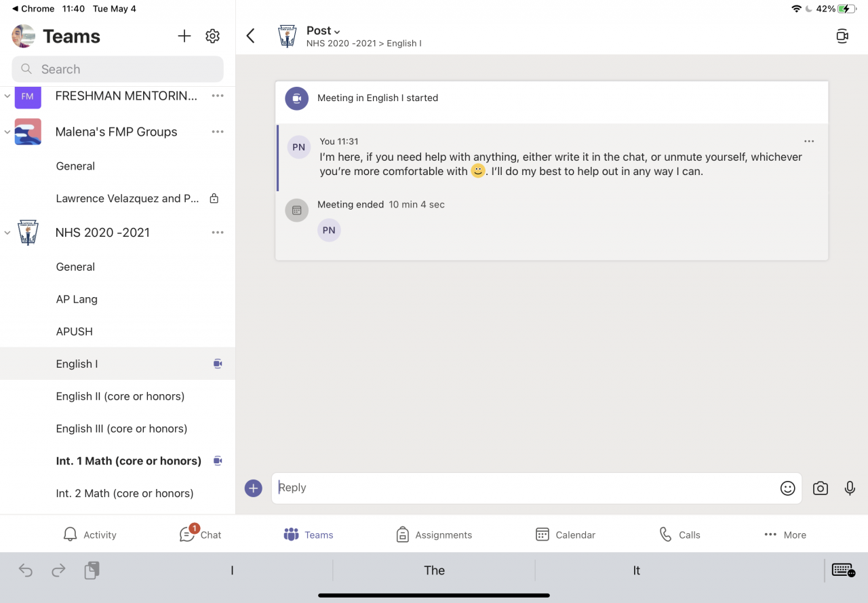Click the Reply text box
The height and width of the screenshot is (603, 868).
[x=536, y=488]
